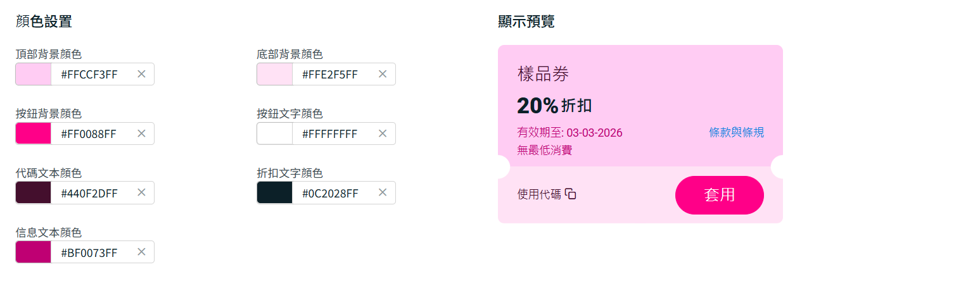Open the 條款與條規 link
This screenshot has height=293, width=980.
pos(736,132)
